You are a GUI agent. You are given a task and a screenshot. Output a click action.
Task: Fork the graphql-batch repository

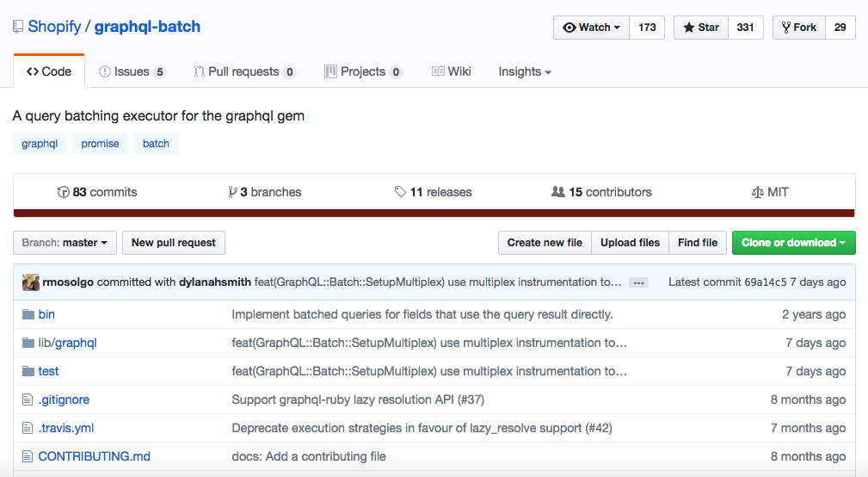pyautogui.click(x=799, y=28)
